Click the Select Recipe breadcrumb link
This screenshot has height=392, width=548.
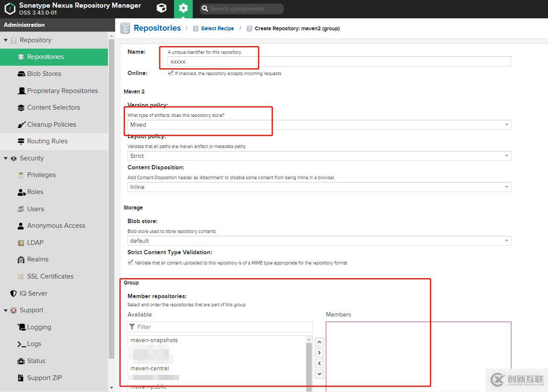pos(217,29)
